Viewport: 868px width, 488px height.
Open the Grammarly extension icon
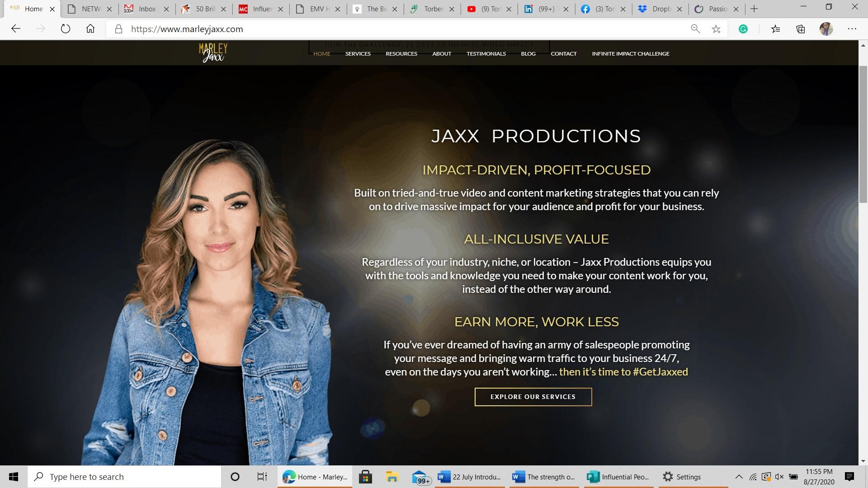[743, 29]
